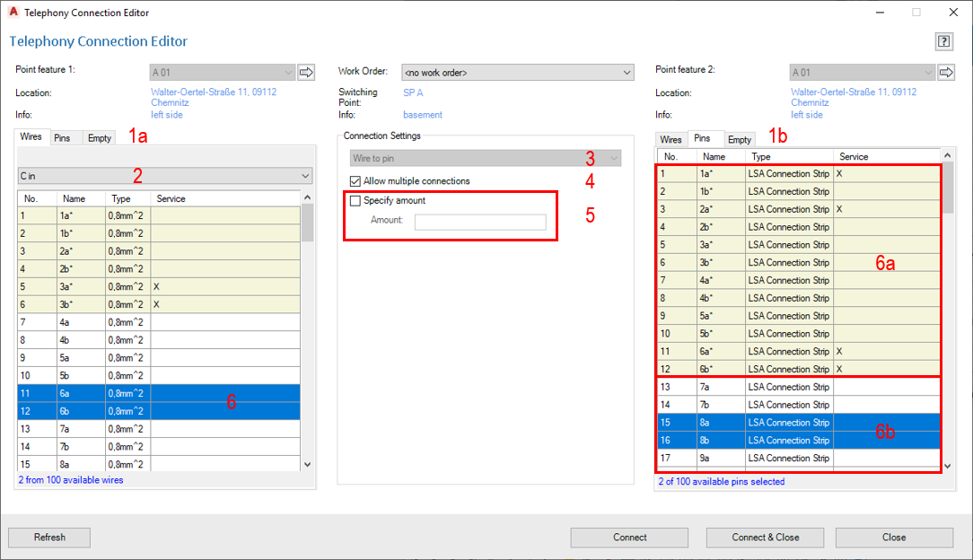The image size is (973, 560).
Task: Open the help question mark icon
Action: [x=944, y=41]
